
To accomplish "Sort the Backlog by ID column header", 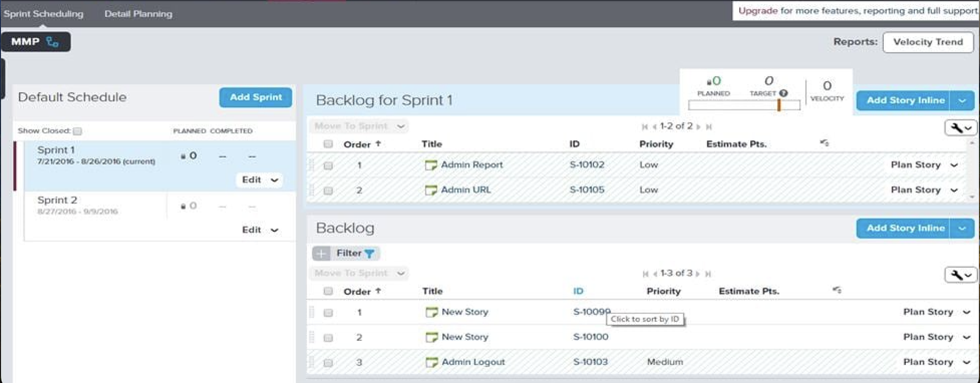I will 578,291.
